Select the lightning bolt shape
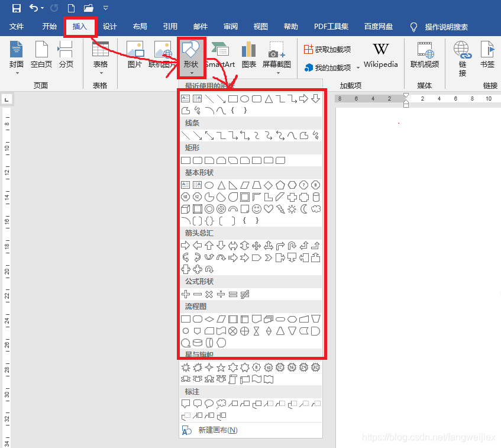The width and height of the screenshot is (501, 448). pos(280,209)
